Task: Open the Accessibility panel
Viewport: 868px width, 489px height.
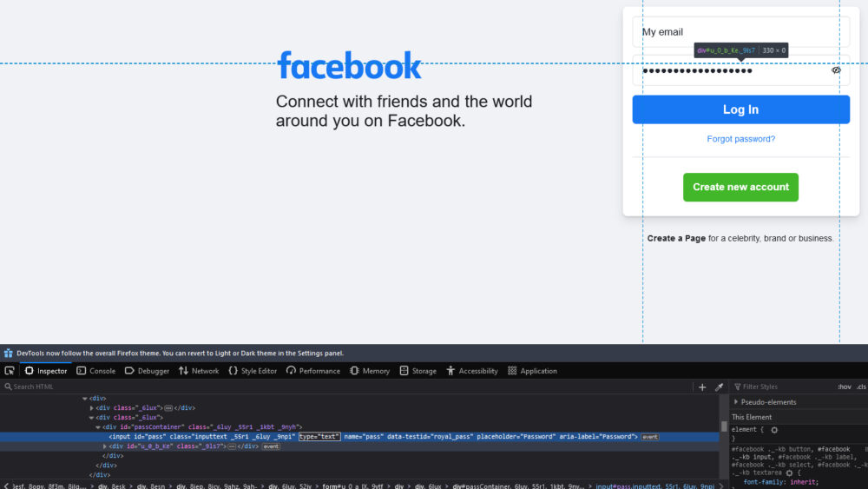Action: [x=472, y=371]
